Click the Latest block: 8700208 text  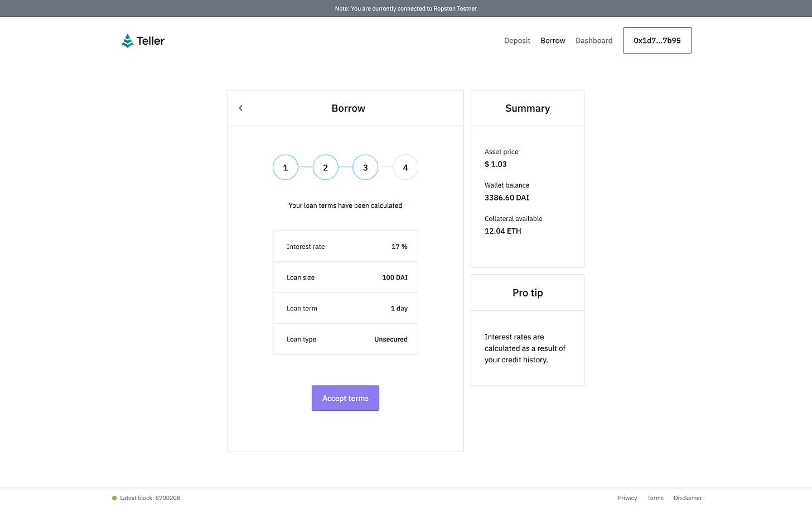[150, 498]
